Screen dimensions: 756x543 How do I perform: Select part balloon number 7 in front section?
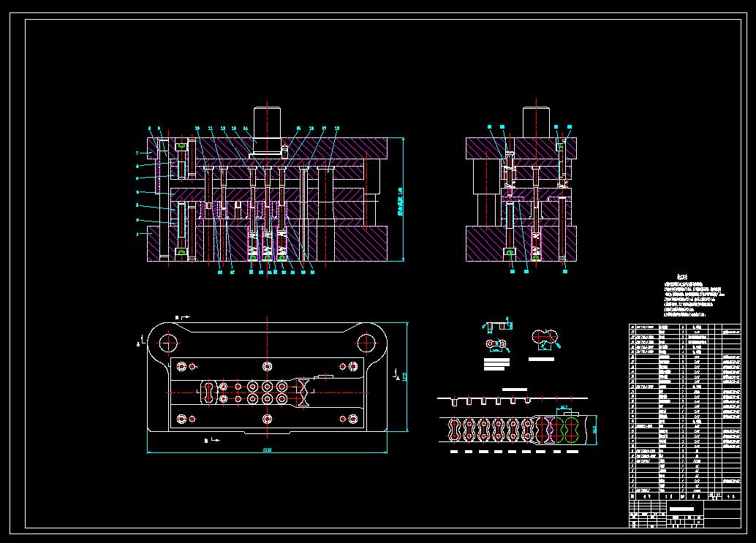coord(137,153)
